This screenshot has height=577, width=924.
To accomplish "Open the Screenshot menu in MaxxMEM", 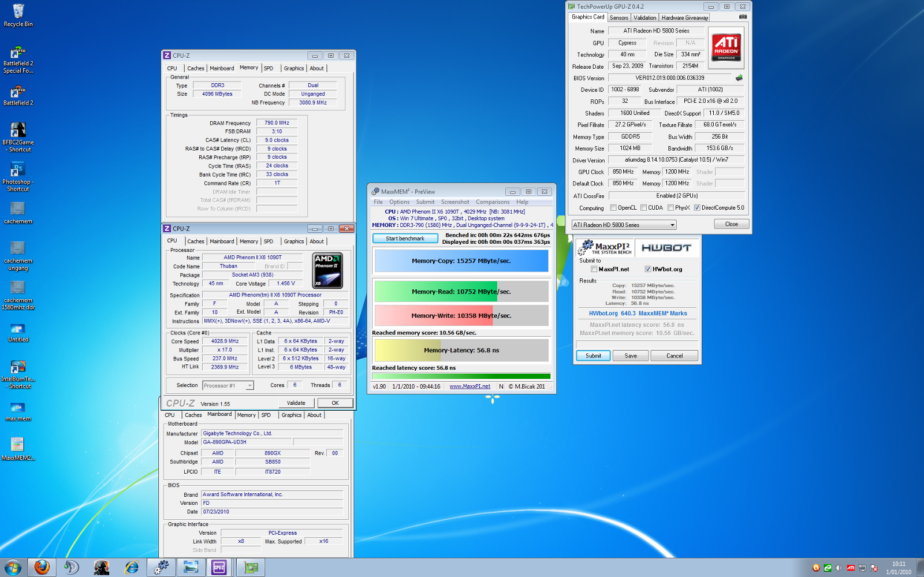I will pos(455,202).
